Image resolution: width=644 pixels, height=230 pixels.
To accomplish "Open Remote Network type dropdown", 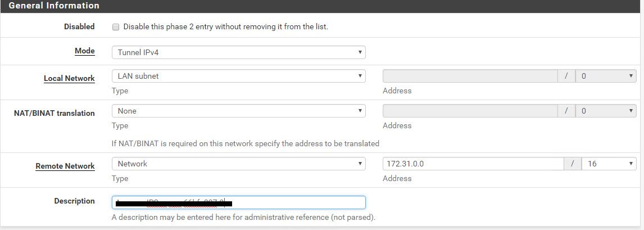I will coord(239,164).
